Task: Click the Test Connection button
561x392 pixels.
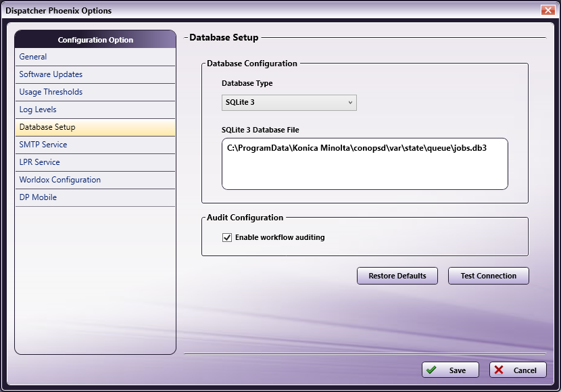Action: click(x=489, y=276)
